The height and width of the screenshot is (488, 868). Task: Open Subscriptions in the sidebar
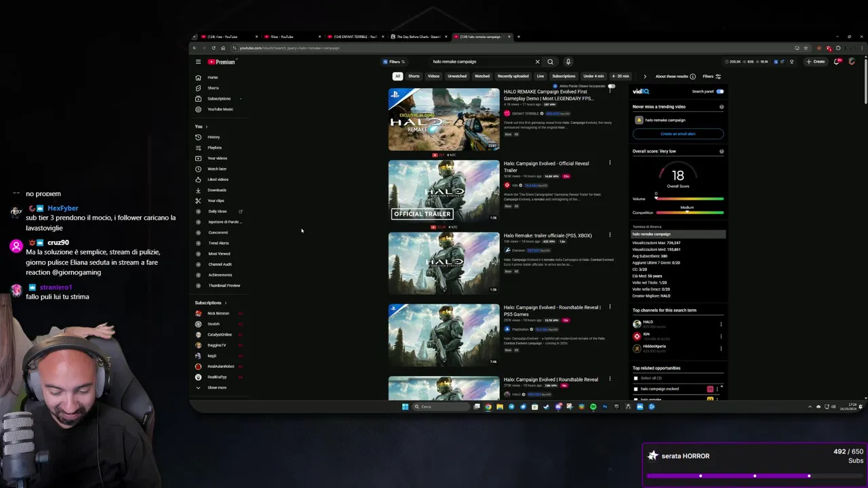[218, 99]
